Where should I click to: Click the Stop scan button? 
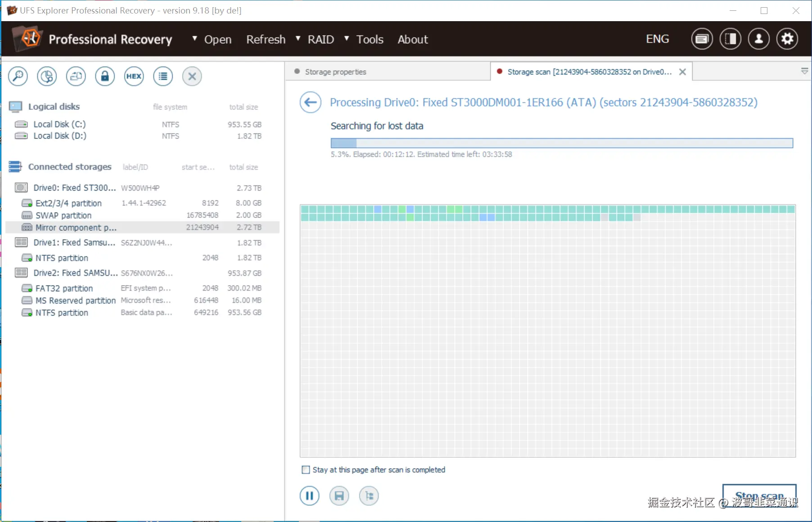click(759, 496)
